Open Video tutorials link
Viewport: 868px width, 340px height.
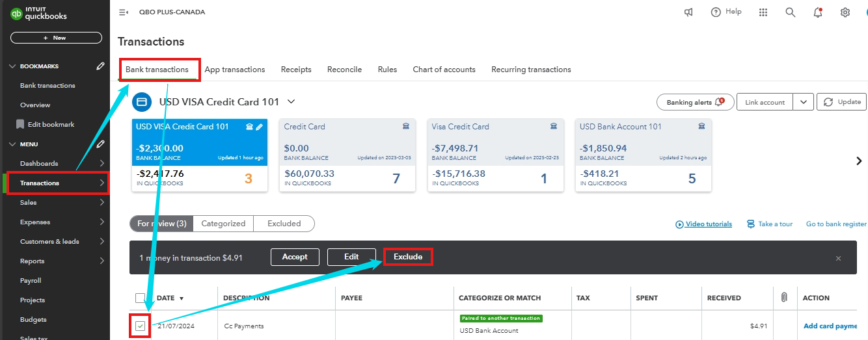pos(703,224)
